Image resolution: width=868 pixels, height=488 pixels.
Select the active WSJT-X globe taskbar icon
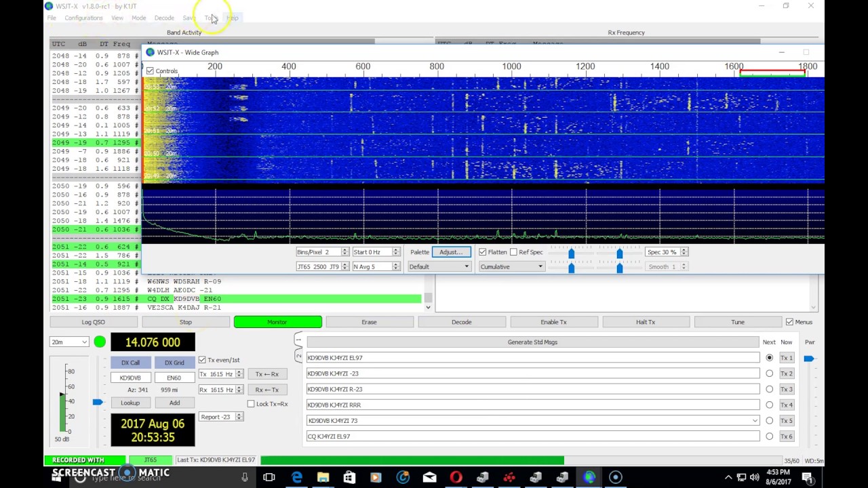[589, 477]
